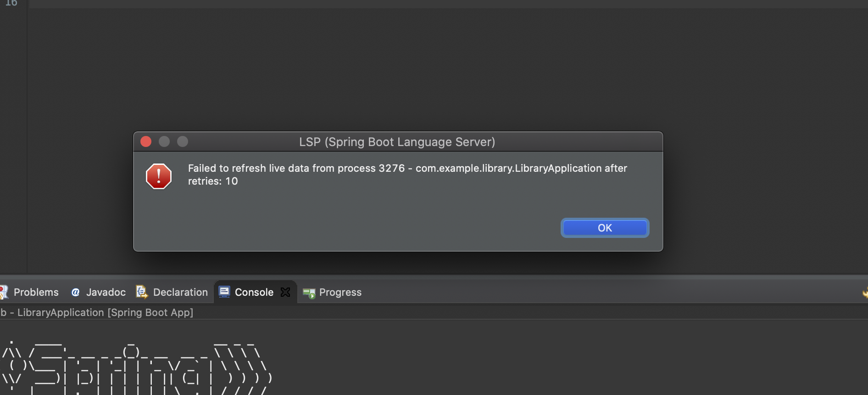Click the Javadoc @ icon

[76, 293]
